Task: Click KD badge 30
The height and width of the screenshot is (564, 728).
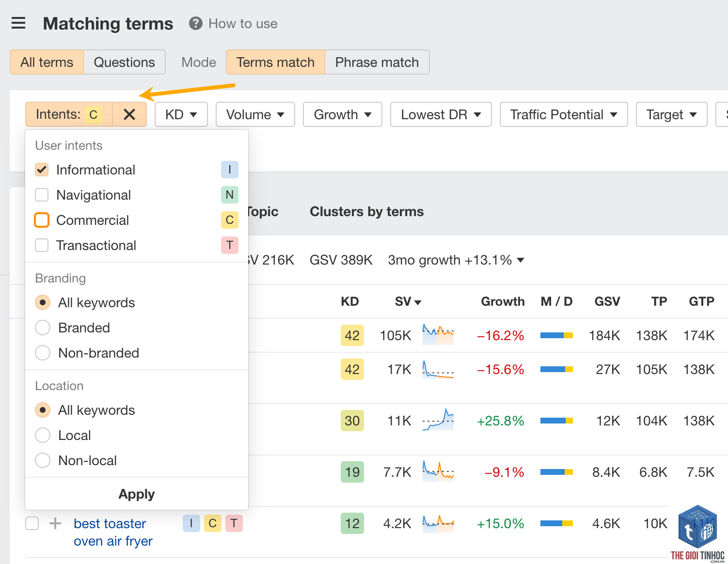Action: coord(352,421)
